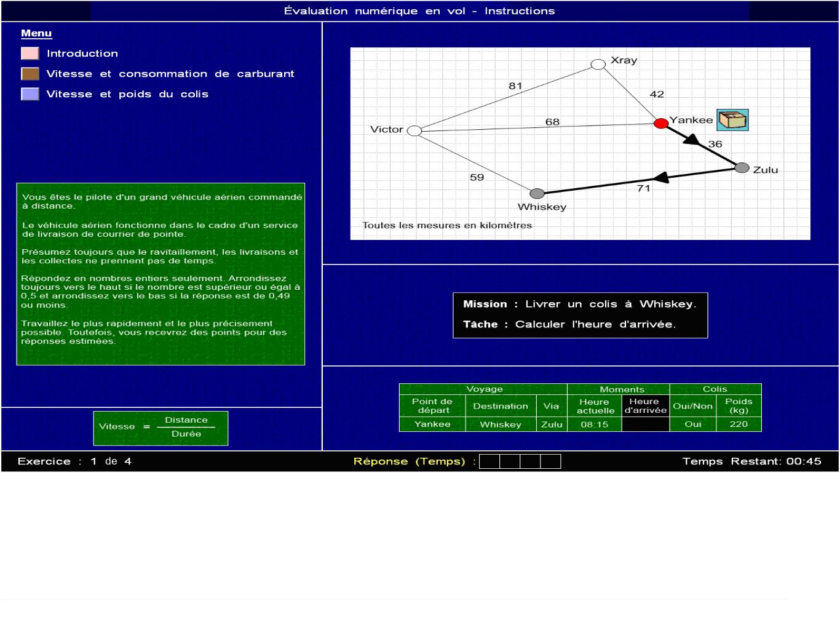
Task: Open Vitesse et consommation de carburant section
Action: 170,74
